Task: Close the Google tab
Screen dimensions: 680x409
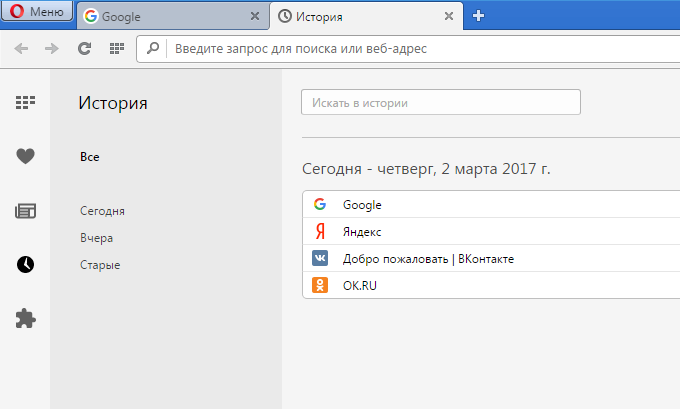Action: (255, 16)
